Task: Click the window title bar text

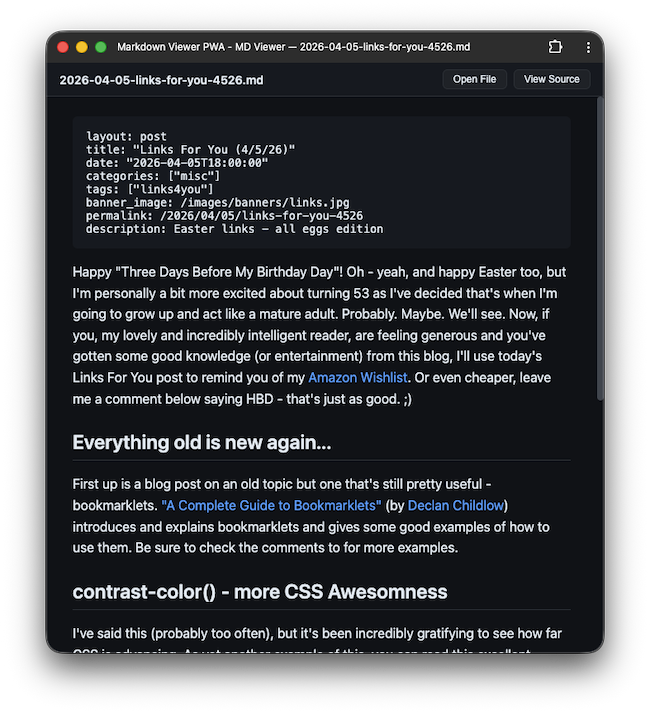Action: pyautogui.click(x=293, y=47)
